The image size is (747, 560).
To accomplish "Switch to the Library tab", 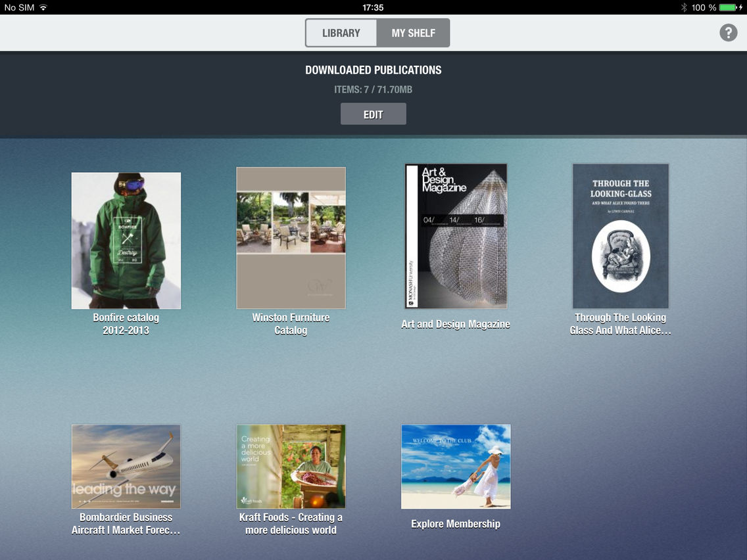I will (341, 33).
